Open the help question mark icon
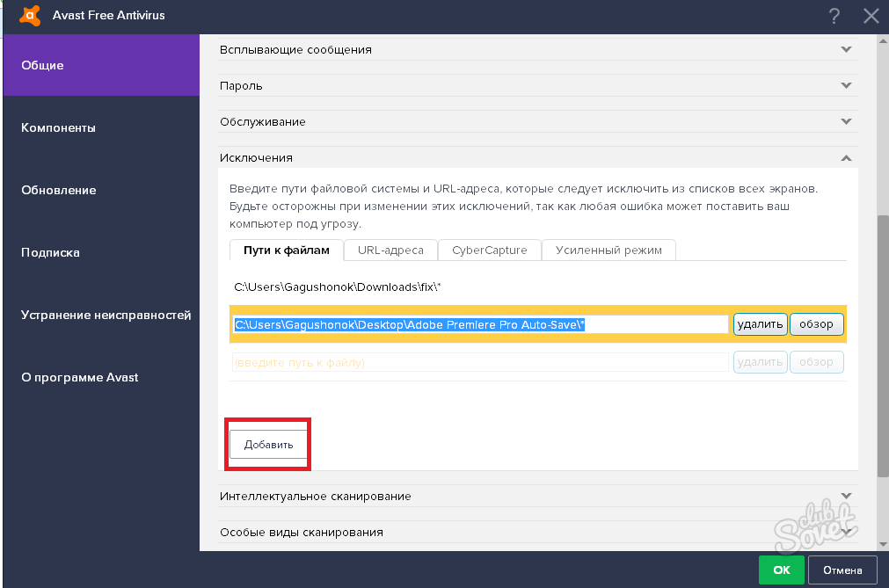The width and height of the screenshot is (889, 588). 834,16
